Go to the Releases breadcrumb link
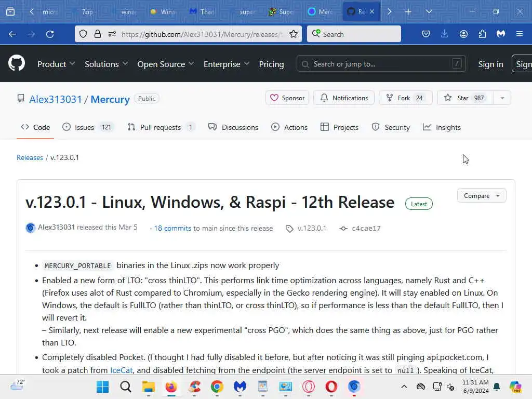The height and width of the screenshot is (399, 532). (30, 157)
